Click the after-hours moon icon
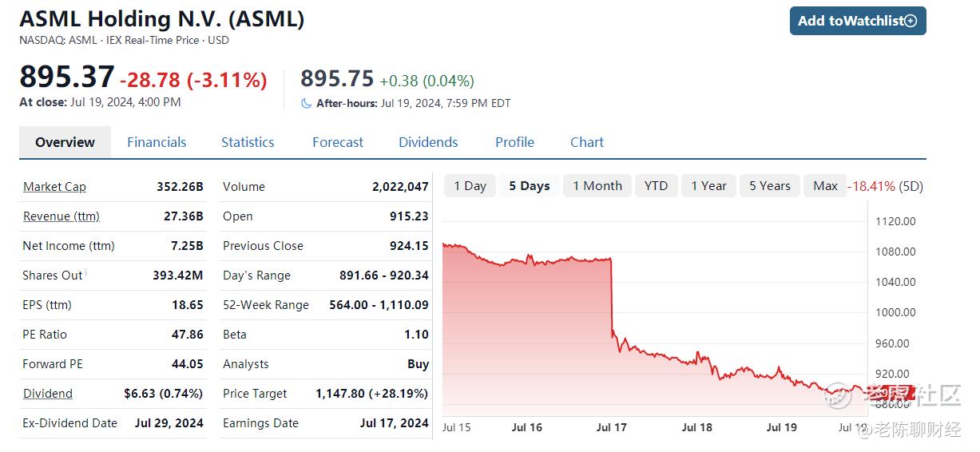The width and height of the screenshot is (980, 452). pos(306,103)
